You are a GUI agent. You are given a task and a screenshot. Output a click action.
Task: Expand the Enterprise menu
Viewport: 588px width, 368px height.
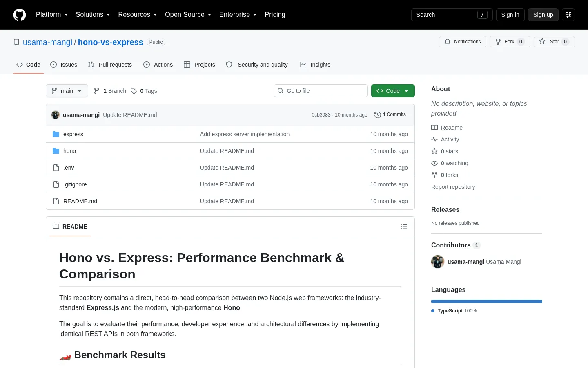tap(238, 15)
